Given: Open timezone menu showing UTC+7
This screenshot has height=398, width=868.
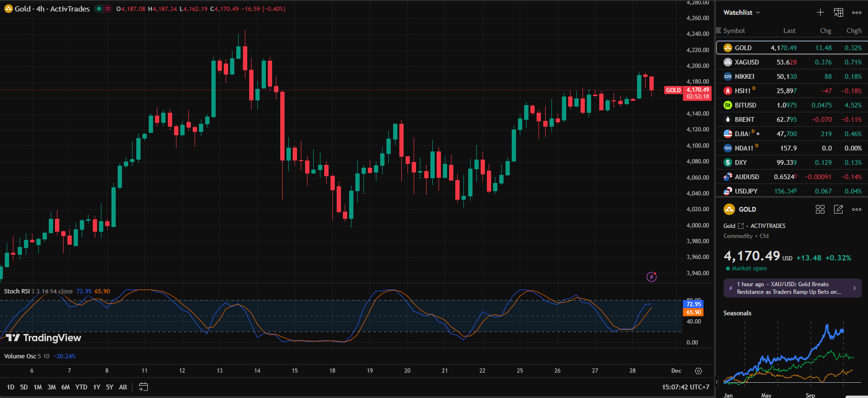Looking at the screenshot, I should coord(685,387).
